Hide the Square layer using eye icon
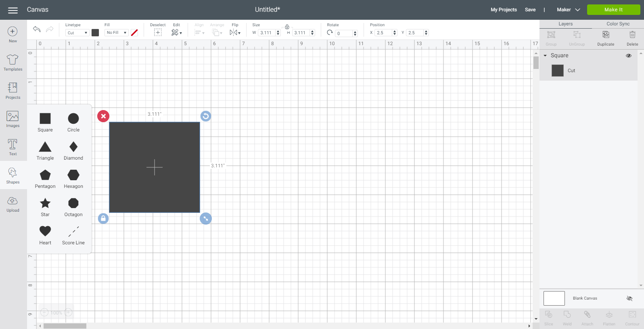644x329 pixels. coord(629,56)
